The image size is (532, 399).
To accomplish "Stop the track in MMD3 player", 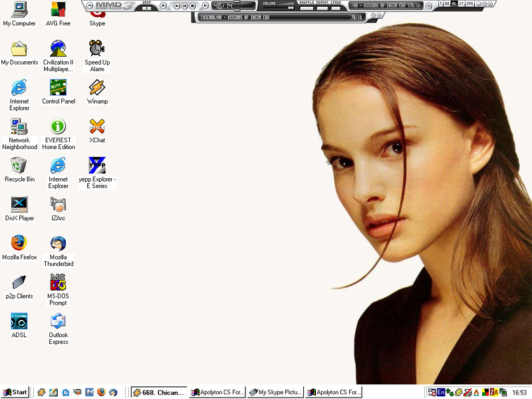I will click(x=192, y=6).
